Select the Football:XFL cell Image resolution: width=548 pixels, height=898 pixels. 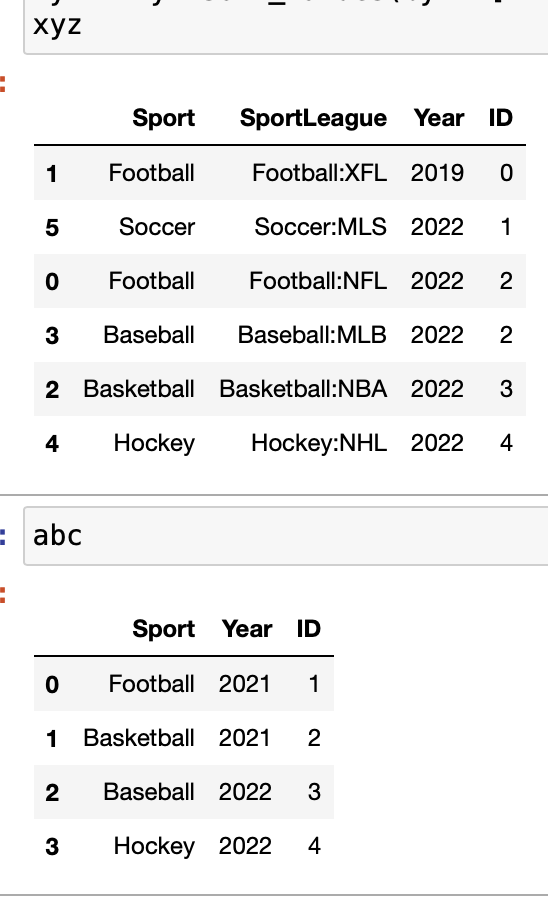(x=320, y=173)
